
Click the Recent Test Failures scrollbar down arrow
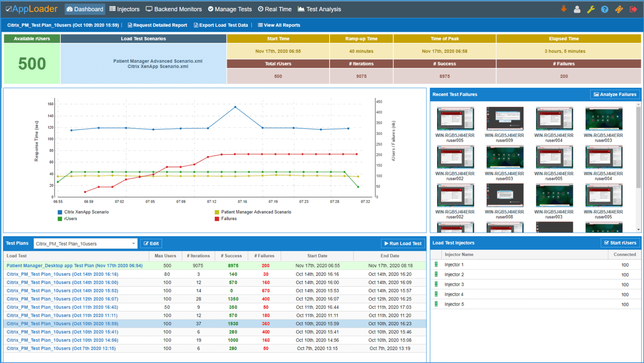click(639, 229)
